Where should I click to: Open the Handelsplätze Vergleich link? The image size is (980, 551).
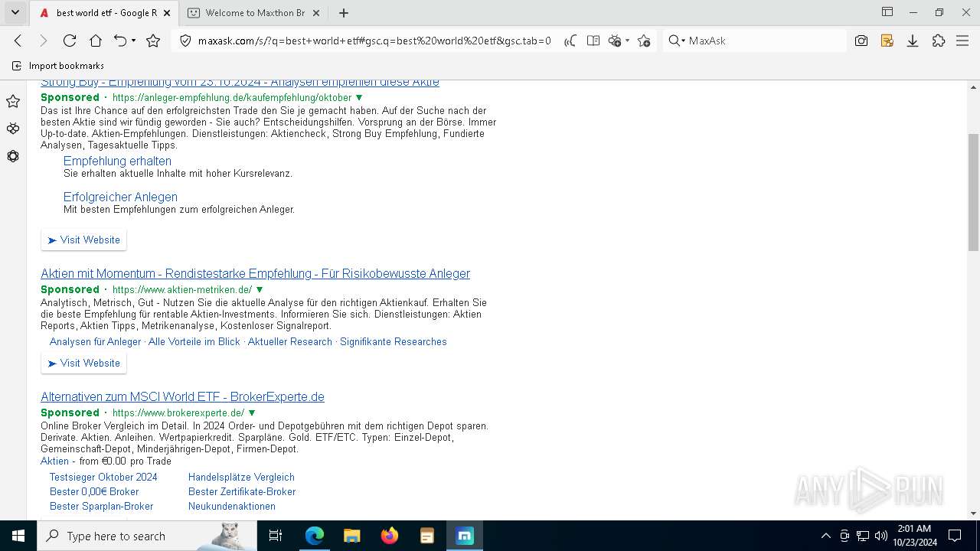pyautogui.click(x=241, y=478)
